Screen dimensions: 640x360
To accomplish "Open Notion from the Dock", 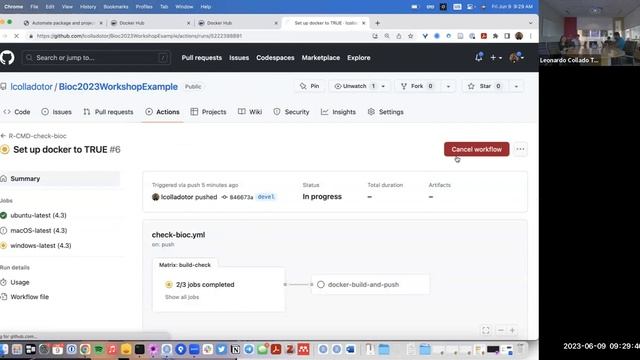I will 236,349.
